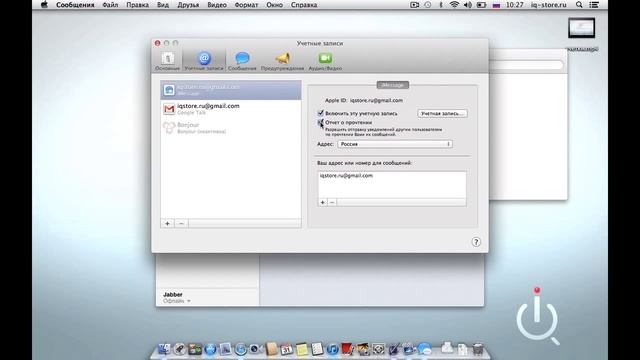Open Messages bubble in the Dock
Image resolution: width=640 pixels, height=360 pixels.
(x=424, y=349)
